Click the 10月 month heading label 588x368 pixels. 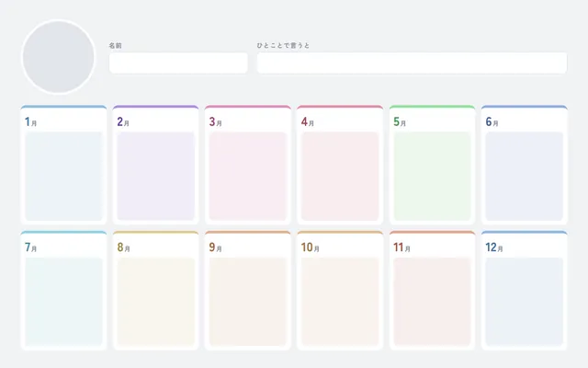(x=311, y=247)
